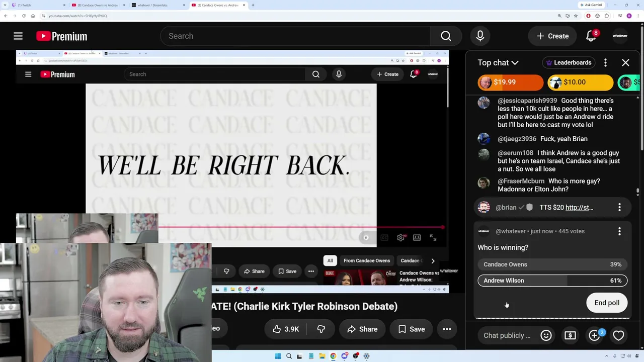The width and height of the screenshot is (644, 362).
Task: Open Chrome three-dot menu
Action: (x=638, y=16)
